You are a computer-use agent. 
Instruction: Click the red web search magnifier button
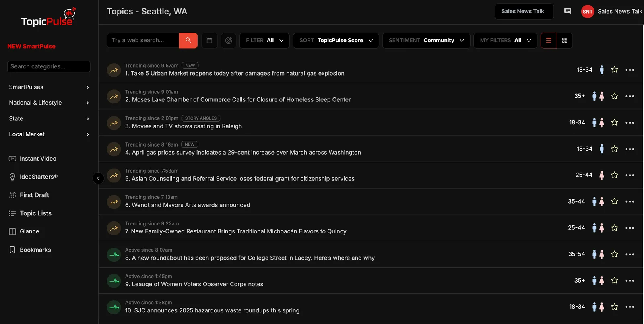click(188, 40)
